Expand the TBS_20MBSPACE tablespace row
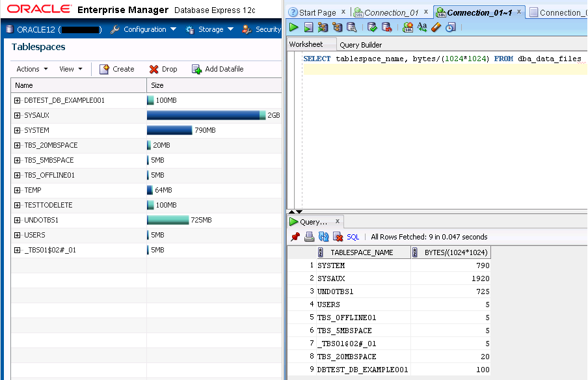Viewport: 588px width, 380px height. point(18,146)
